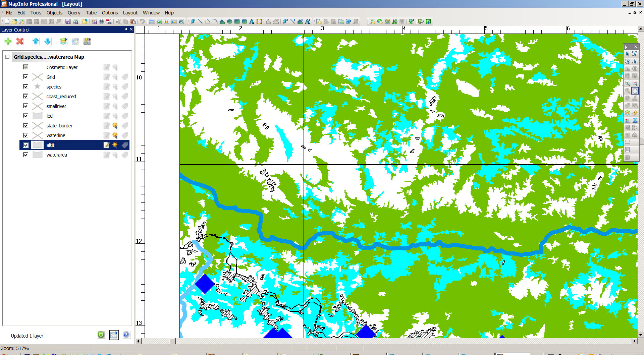Viewport: 644px width, 355px height.
Task: Open the Query menu
Action: coord(74,13)
